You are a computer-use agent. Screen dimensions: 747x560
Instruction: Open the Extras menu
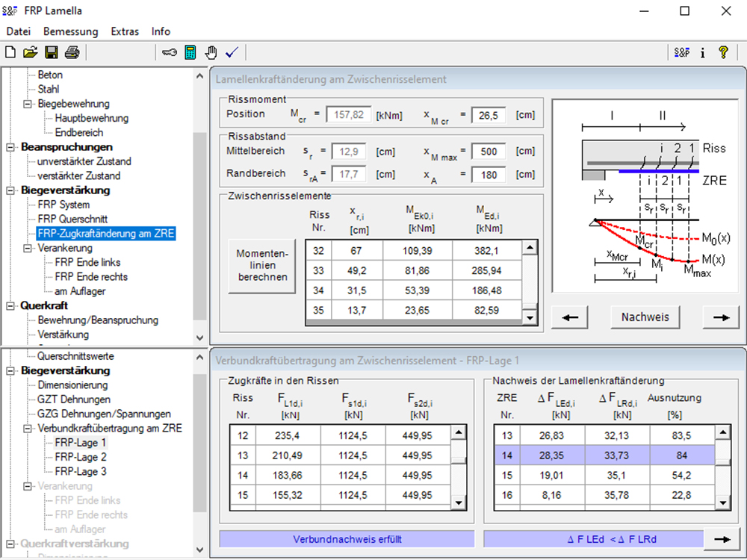pos(125,31)
